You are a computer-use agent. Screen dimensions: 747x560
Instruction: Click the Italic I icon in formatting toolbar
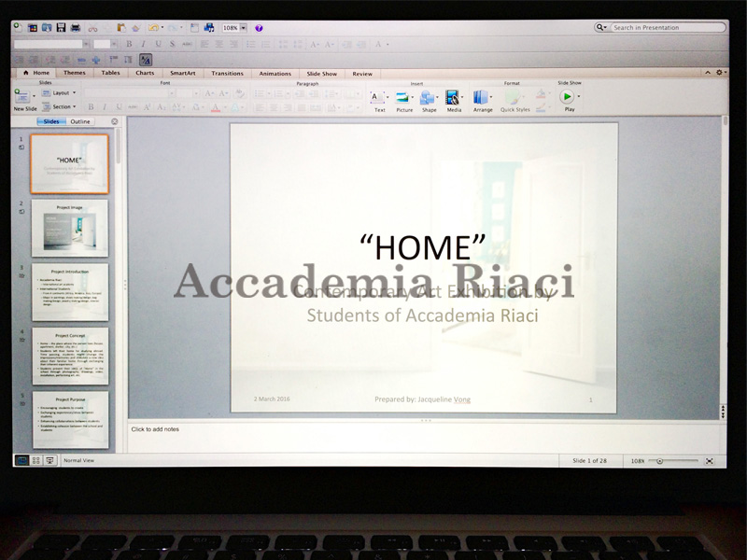click(x=143, y=44)
